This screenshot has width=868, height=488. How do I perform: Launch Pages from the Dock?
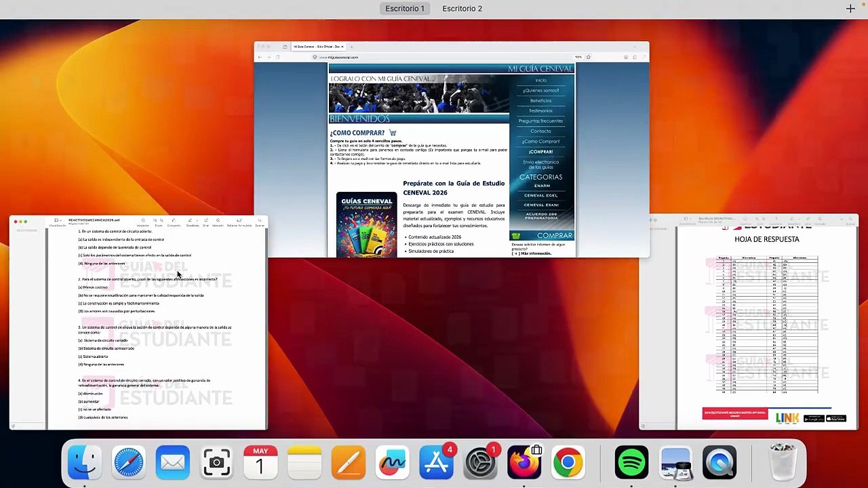coord(349,463)
